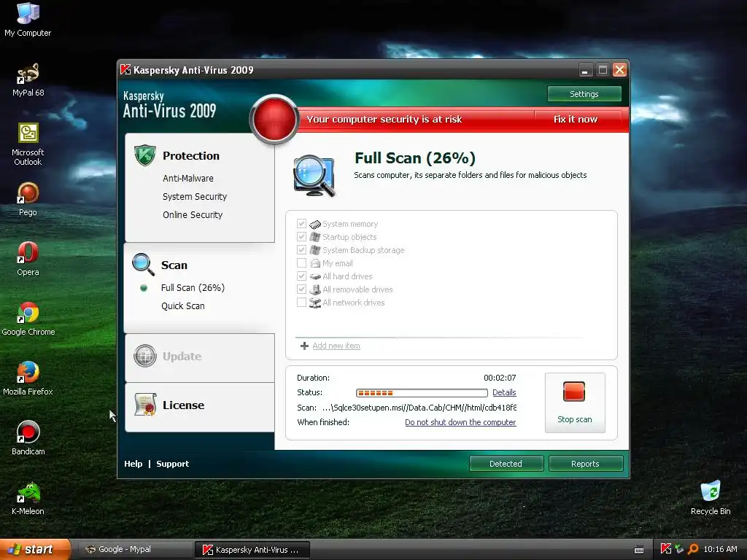This screenshot has width=747, height=560.
Task: Open the Protection section
Action: [191, 156]
